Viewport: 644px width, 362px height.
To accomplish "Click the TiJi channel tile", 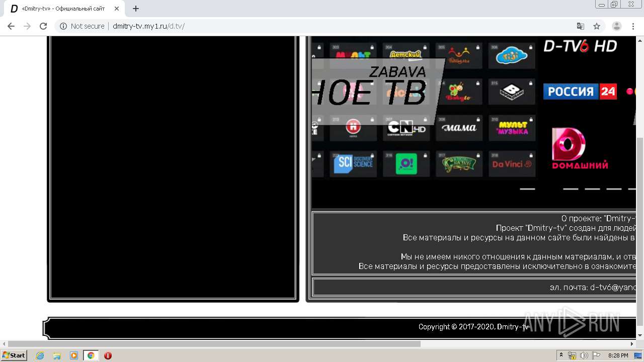I will 511,56.
